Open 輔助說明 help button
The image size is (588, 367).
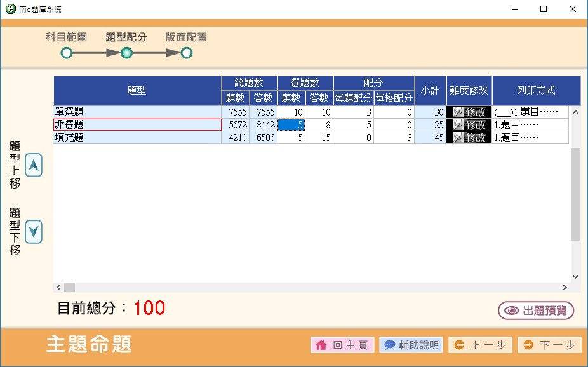pos(411,345)
